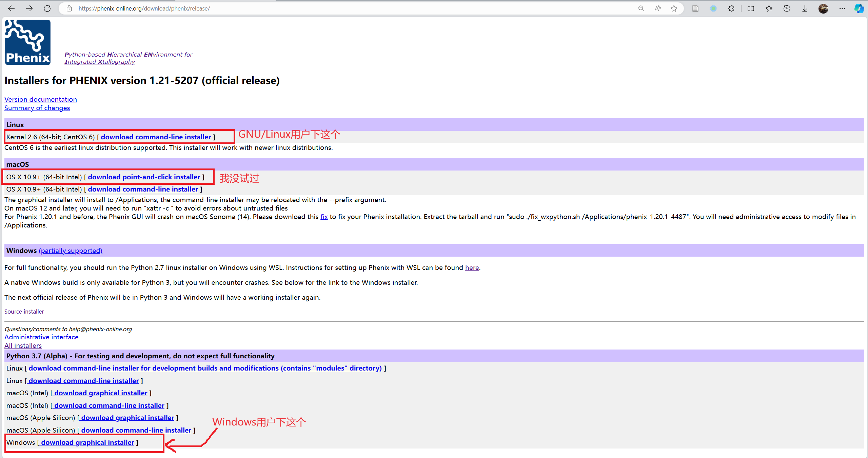Open the profile avatar menu
This screenshot has height=458, width=868.
823,8
